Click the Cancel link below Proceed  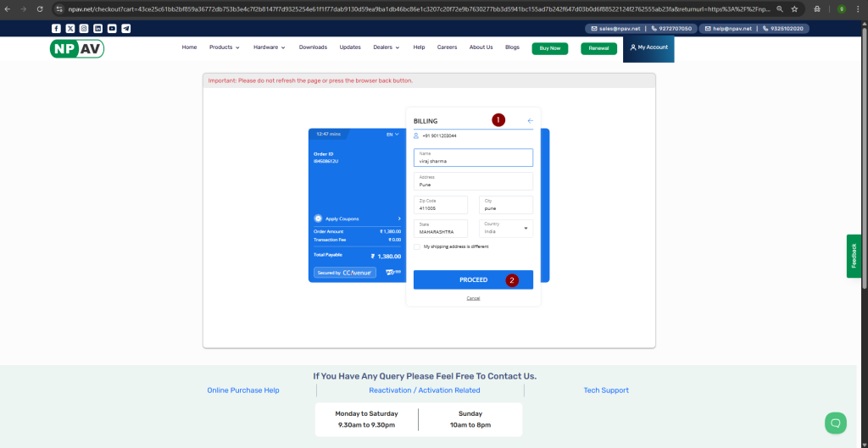tap(473, 298)
